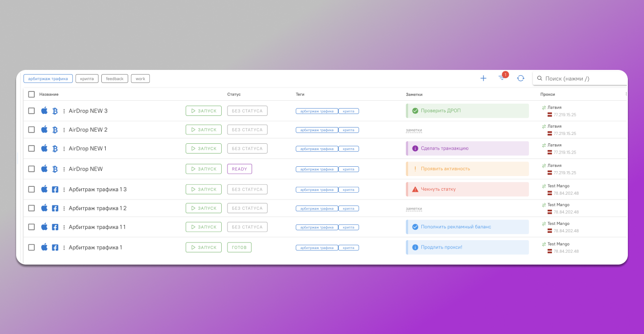Select the крипта tag filter at top

tap(87, 79)
